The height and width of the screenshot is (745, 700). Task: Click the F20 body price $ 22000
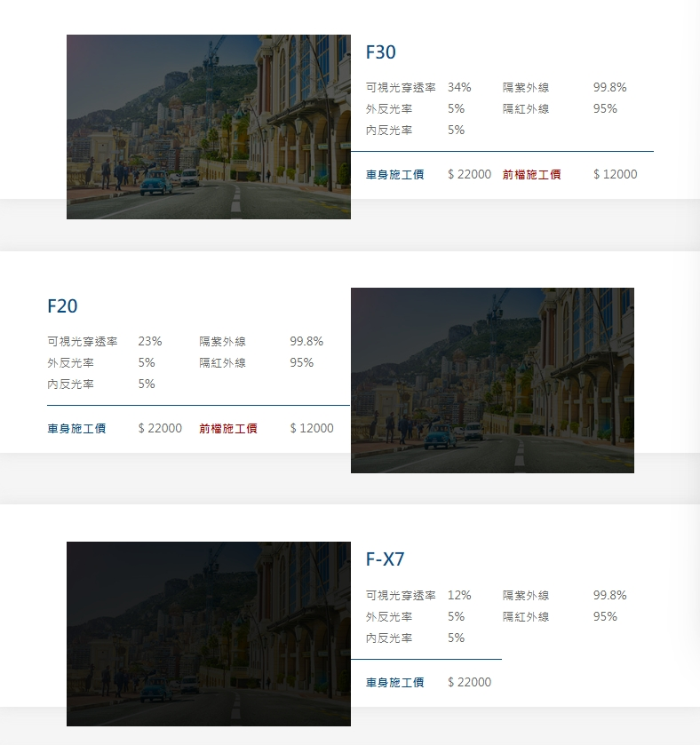(160, 428)
